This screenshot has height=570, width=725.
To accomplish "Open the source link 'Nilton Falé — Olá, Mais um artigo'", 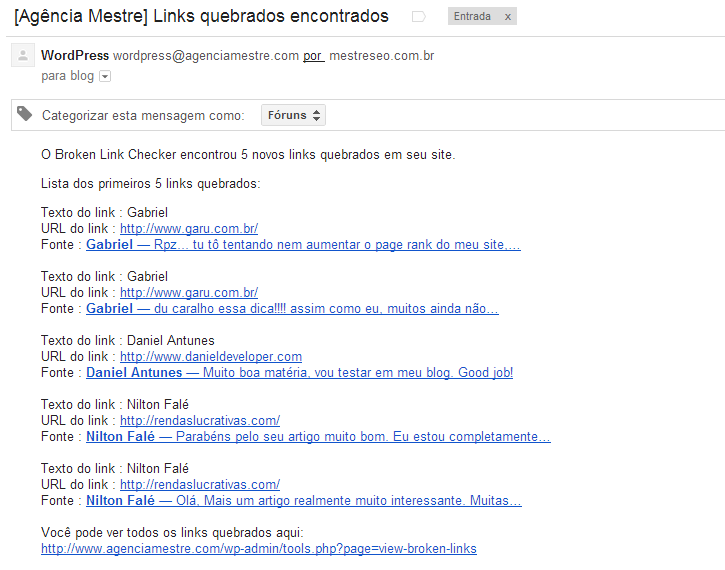I will pyautogui.click(x=303, y=501).
